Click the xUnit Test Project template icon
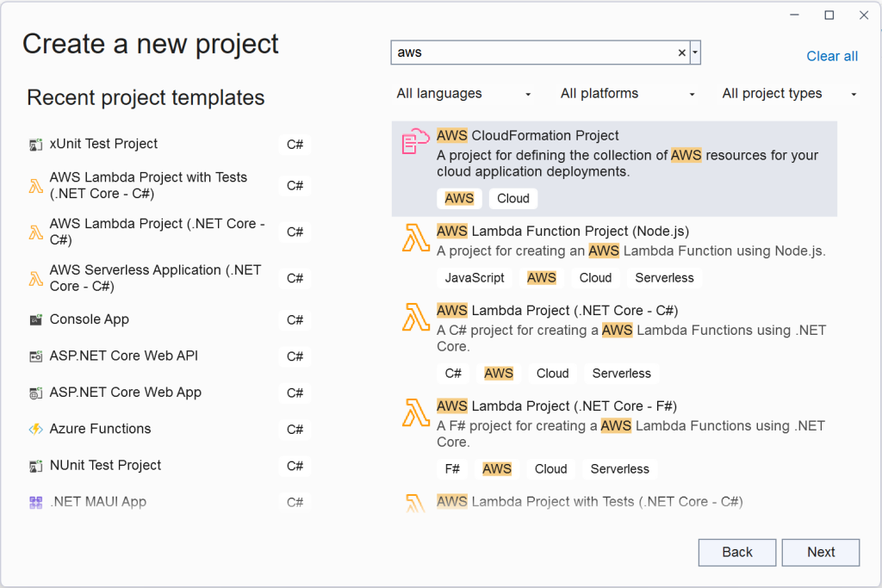 pyautogui.click(x=35, y=145)
